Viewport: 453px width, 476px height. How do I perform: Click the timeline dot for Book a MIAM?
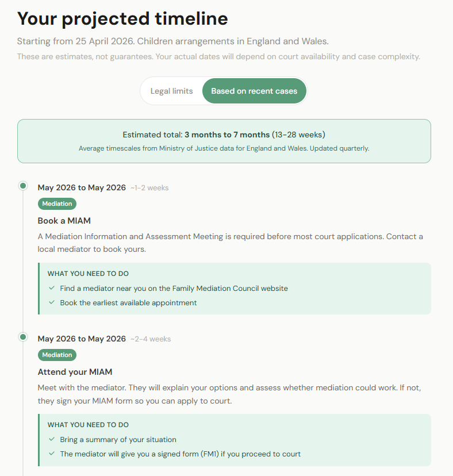[x=23, y=186]
